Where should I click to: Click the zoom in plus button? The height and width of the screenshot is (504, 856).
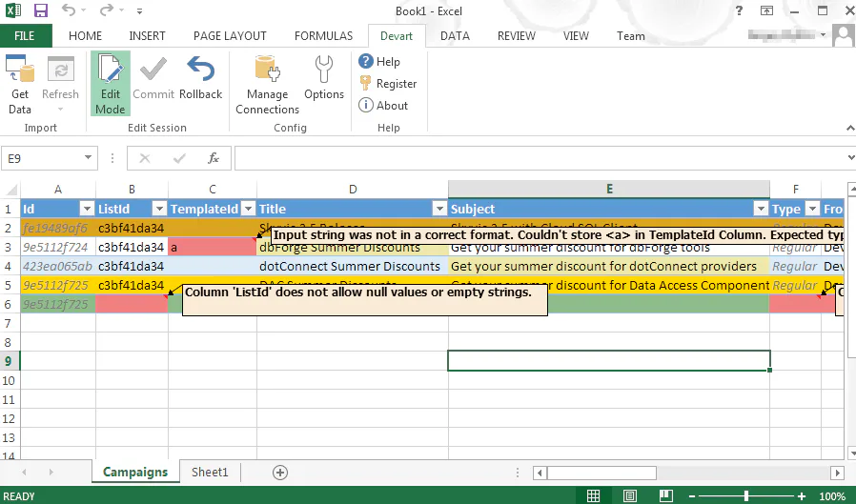(802, 496)
